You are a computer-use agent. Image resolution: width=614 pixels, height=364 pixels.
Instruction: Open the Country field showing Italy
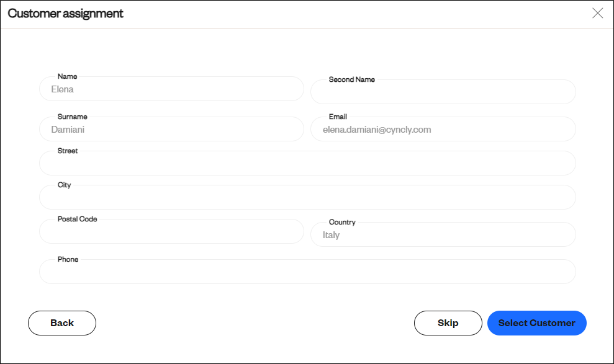pyautogui.click(x=443, y=234)
